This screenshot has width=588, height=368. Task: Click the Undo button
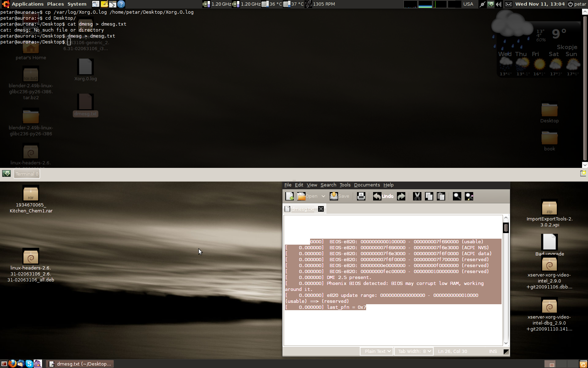pyautogui.click(x=383, y=196)
